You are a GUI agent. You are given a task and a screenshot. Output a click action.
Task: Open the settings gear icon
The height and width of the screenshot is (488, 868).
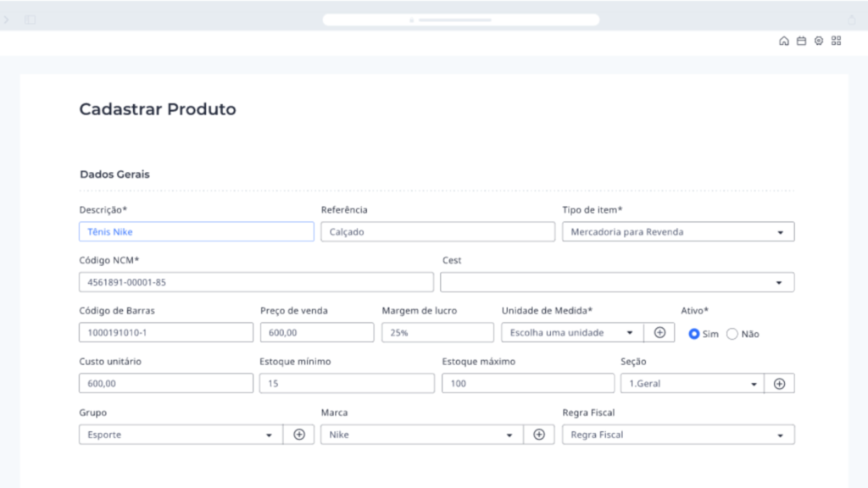pos(819,41)
